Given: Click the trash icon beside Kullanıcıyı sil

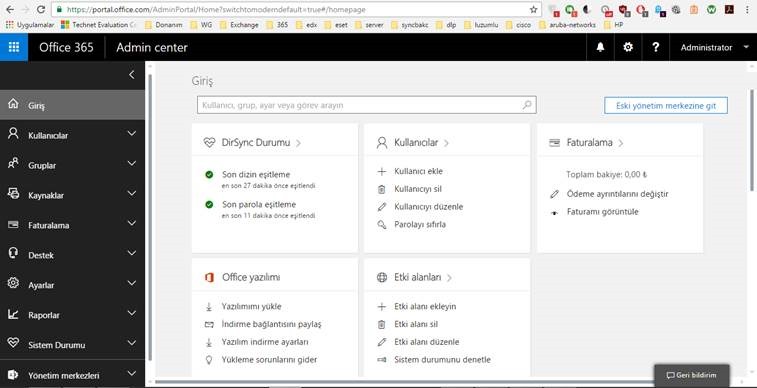Looking at the screenshot, I should [381, 189].
